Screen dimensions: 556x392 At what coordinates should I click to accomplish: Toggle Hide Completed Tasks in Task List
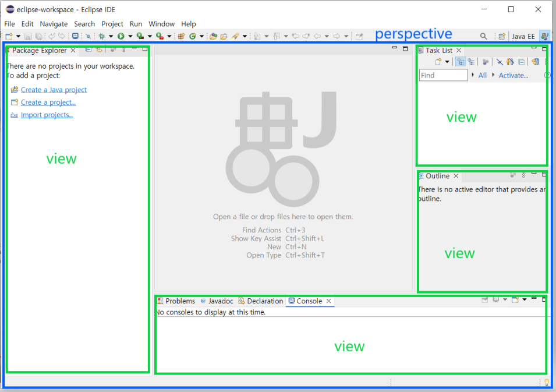tap(500, 62)
